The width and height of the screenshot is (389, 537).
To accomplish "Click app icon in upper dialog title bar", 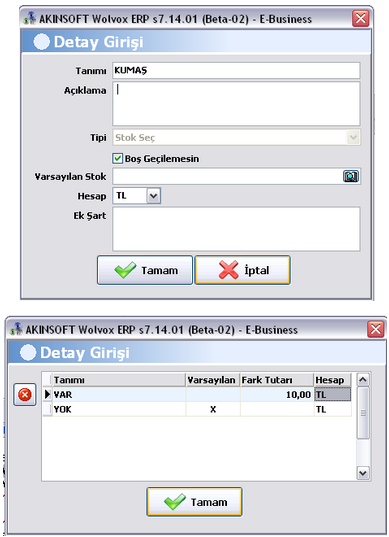I will coord(30,18).
